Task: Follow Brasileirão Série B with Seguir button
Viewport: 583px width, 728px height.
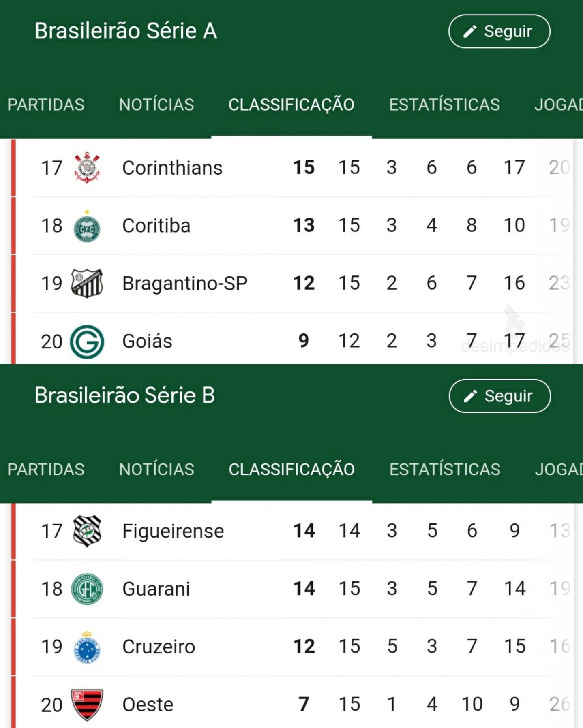Action: point(500,396)
